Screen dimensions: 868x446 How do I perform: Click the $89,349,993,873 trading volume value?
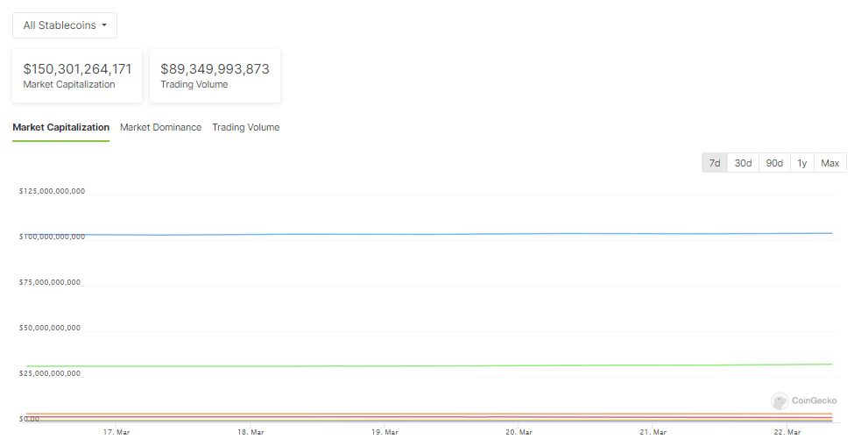[x=215, y=68]
